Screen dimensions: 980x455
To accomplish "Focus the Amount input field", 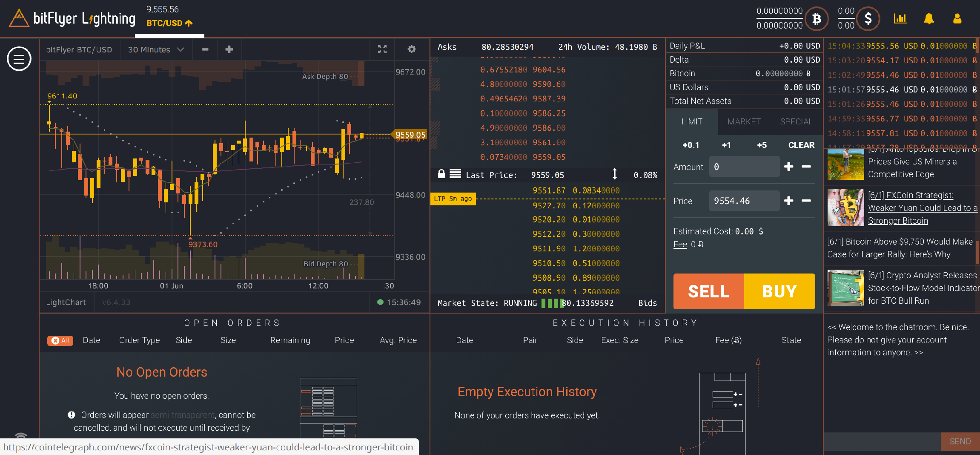I will (x=744, y=167).
